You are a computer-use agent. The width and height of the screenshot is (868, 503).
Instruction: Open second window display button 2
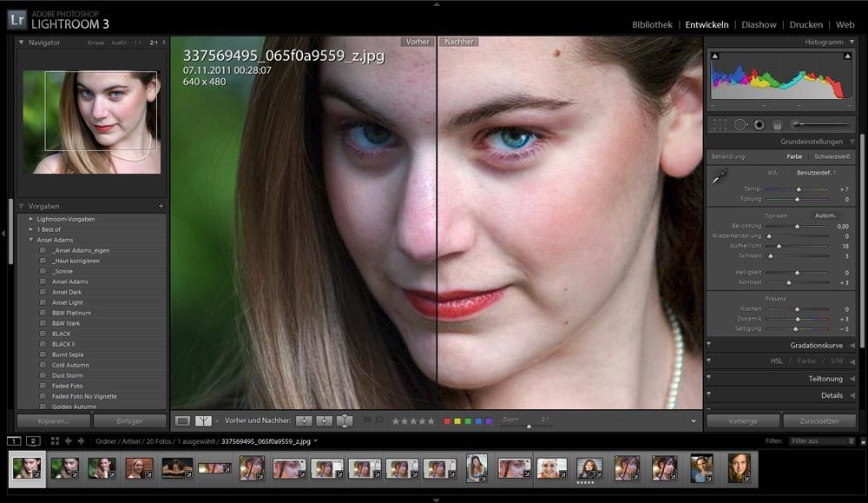33,441
